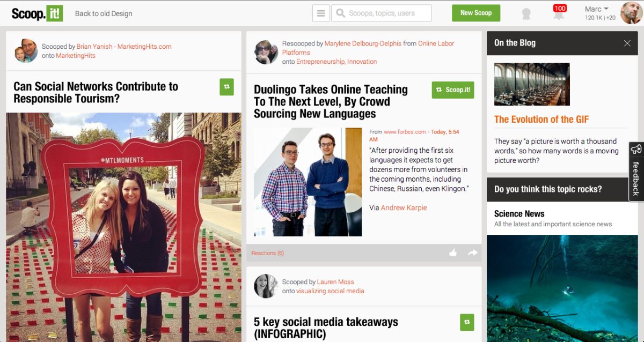644x342 pixels.
Task: Open Marylene Delbourg-Delphis profile link
Action: click(363, 43)
